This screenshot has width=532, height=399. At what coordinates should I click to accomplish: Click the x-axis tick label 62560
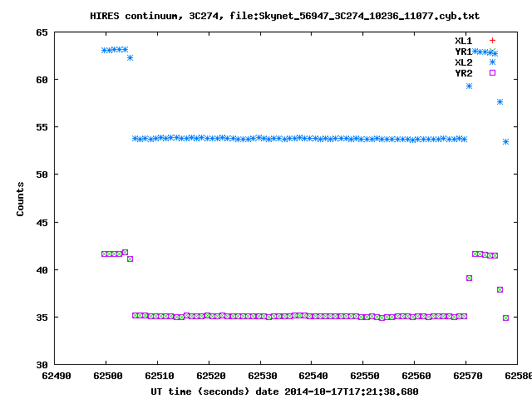416,376
